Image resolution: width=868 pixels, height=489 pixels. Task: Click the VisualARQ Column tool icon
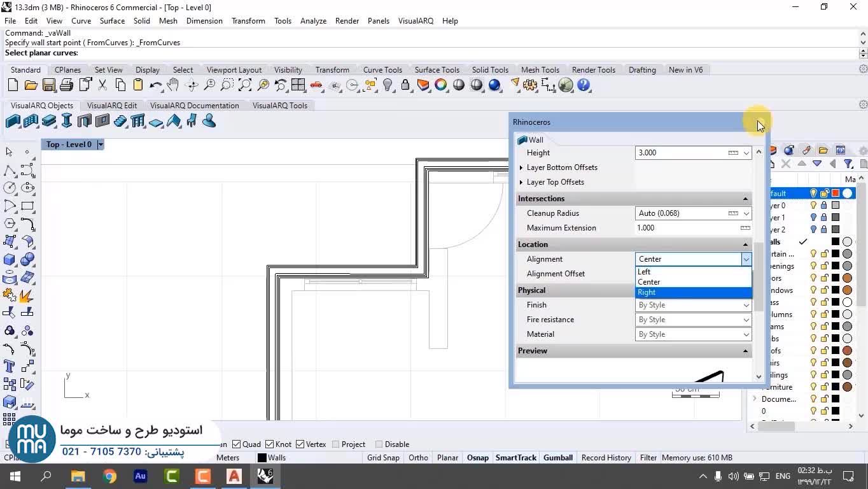click(66, 121)
